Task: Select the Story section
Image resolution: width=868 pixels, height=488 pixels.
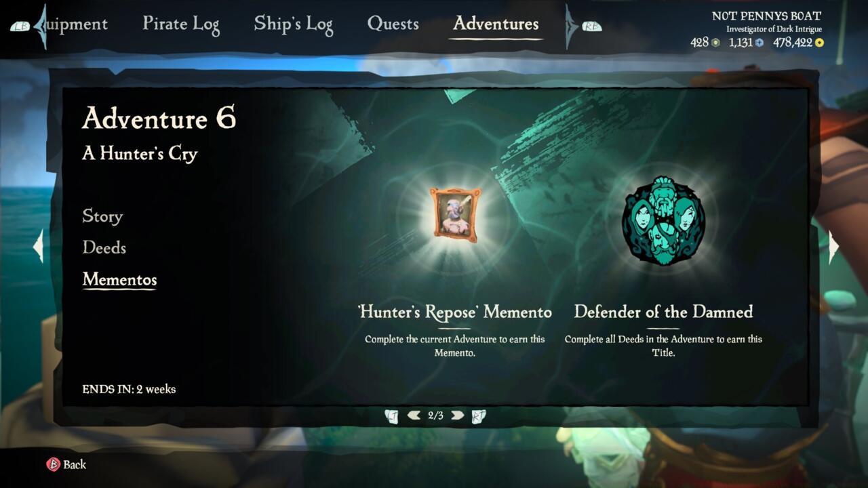Action: (102, 216)
